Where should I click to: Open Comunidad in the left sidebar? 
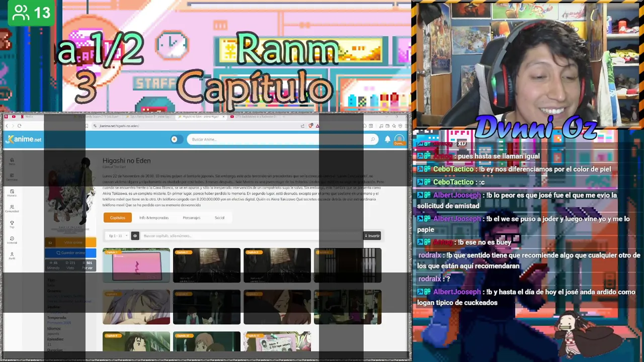[x=12, y=208]
